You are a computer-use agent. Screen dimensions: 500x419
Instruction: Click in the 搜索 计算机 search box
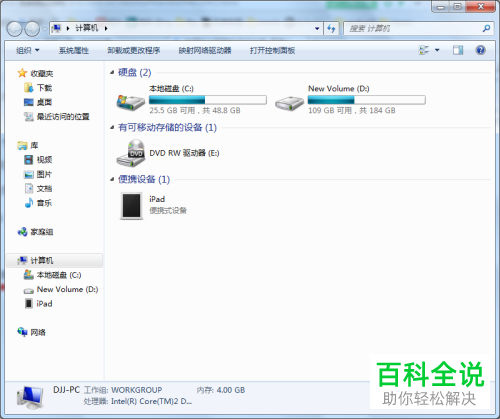(413, 29)
